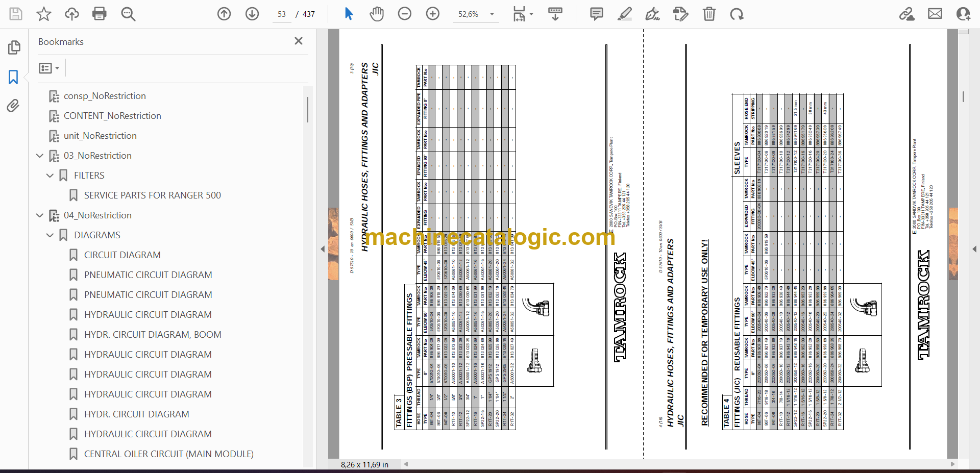This screenshot has height=473, width=980.
Task: Share a link to the document
Action: tap(906, 14)
